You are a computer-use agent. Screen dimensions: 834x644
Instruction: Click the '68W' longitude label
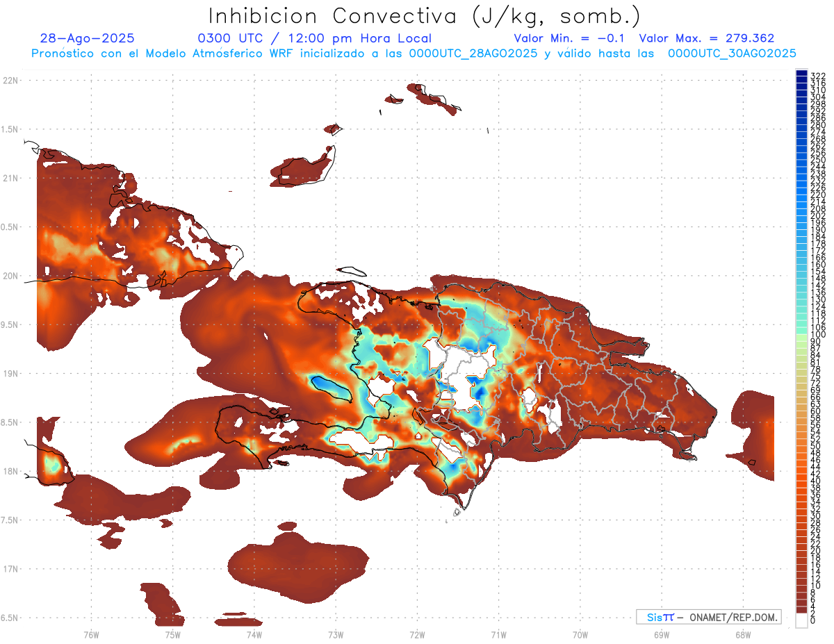point(743,634)
